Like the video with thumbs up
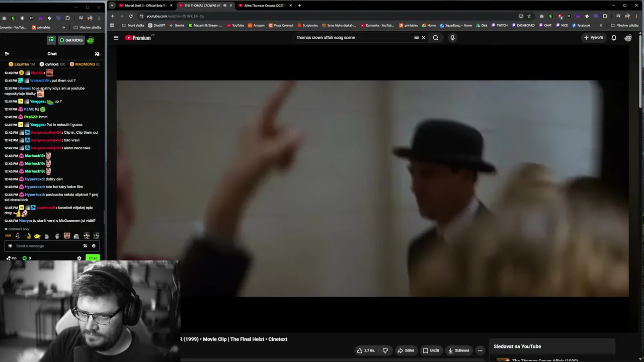 click(x=366, y=350)
